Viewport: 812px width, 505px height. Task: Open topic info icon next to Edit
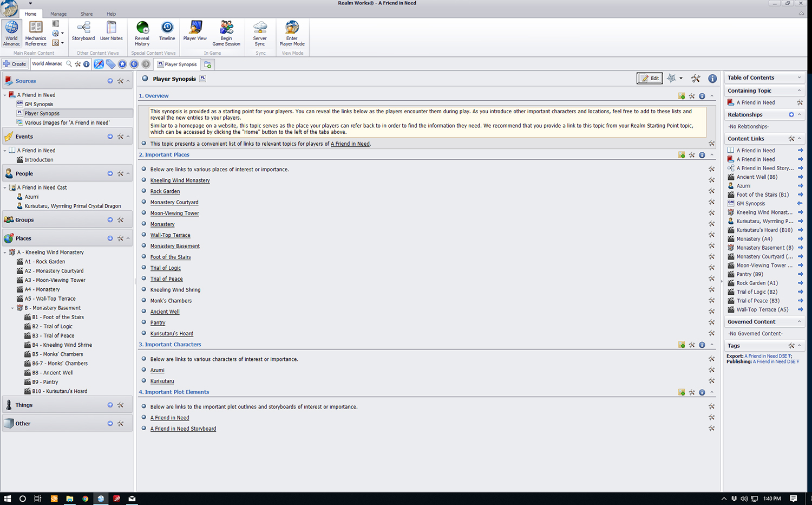[x=712, y=79]
